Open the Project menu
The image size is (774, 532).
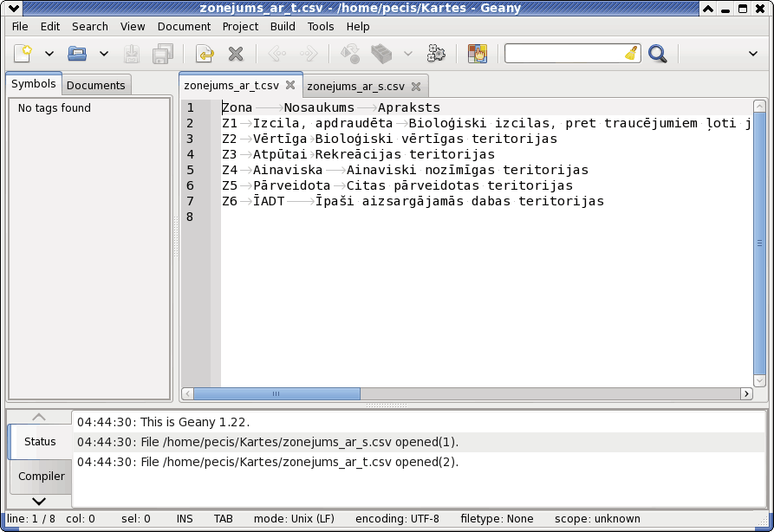coord(240,27)
